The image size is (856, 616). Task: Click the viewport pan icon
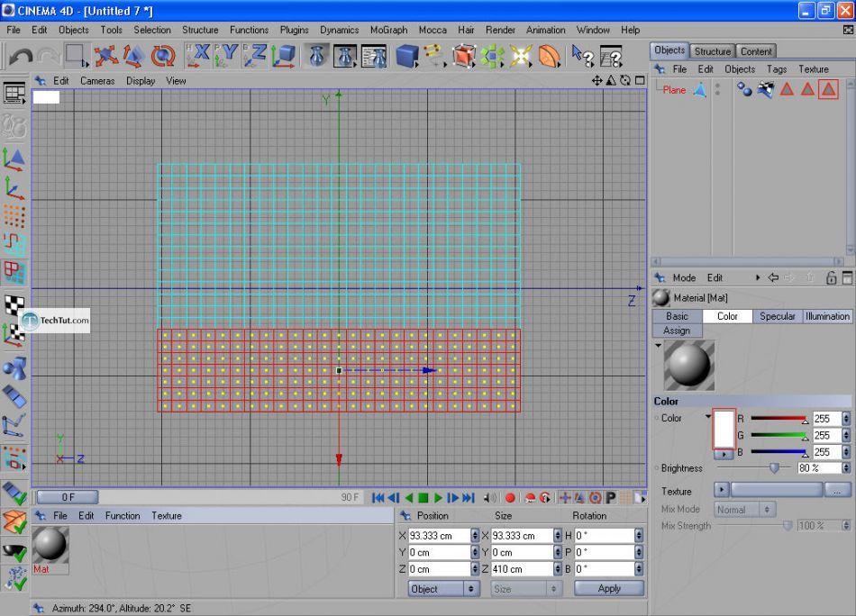pos(596,81)
